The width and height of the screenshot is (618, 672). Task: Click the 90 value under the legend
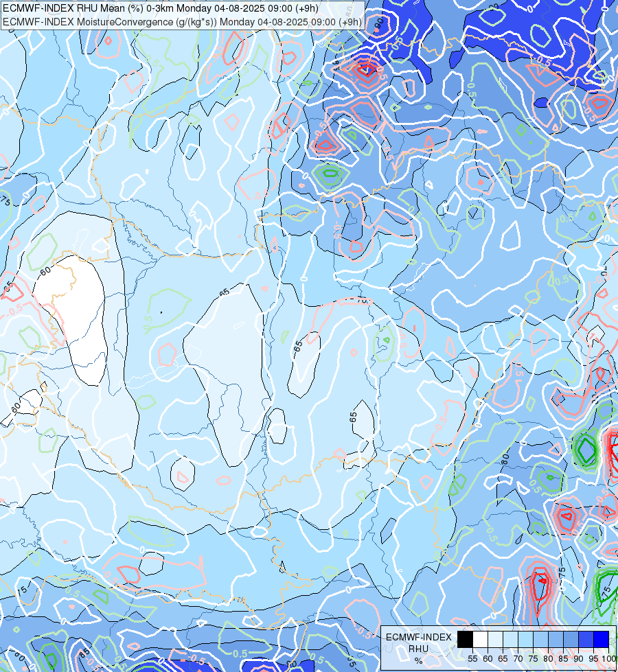(578, 659)
